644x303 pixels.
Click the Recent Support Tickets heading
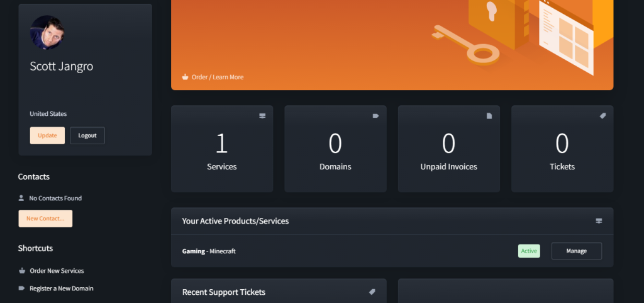click(x=224, y=292)
